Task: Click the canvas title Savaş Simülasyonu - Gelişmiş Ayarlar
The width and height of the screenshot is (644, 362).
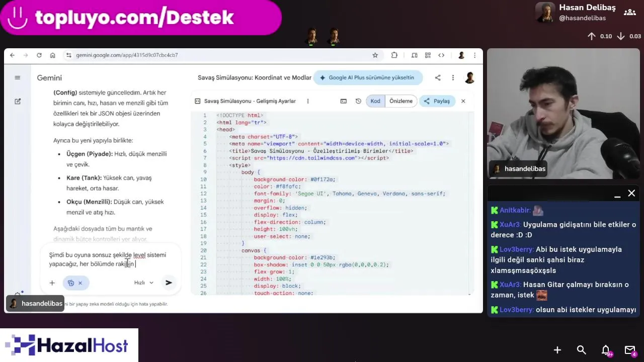Action: click(250, 101)
